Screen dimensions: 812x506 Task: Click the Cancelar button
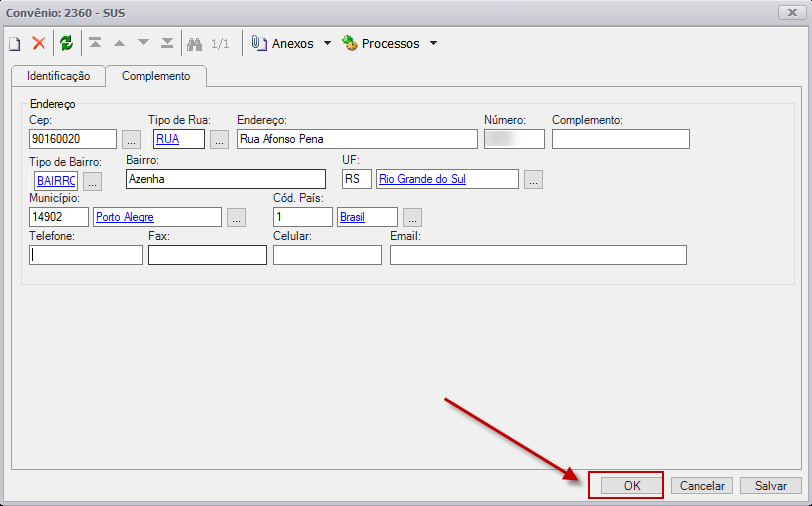pos(702,486)
